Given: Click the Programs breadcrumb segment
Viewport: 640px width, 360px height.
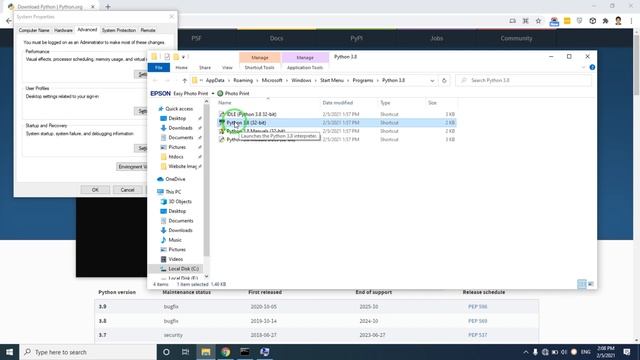Looking at the screenshot, I should [362, 80].
